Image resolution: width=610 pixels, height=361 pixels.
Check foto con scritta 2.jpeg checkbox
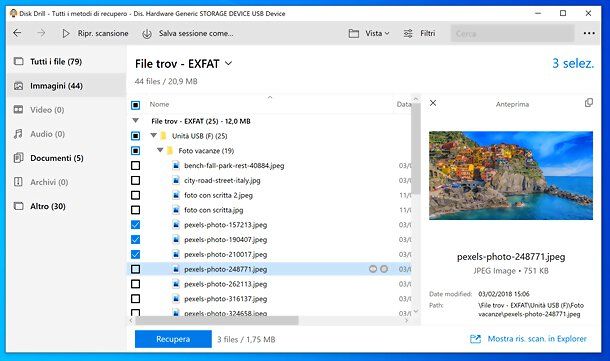point(135,195)
